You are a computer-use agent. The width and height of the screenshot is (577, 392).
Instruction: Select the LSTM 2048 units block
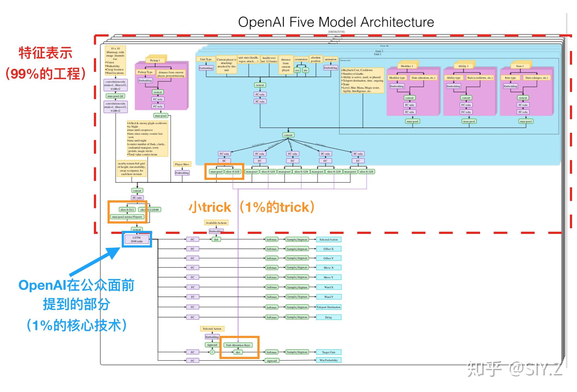[136, 239]
